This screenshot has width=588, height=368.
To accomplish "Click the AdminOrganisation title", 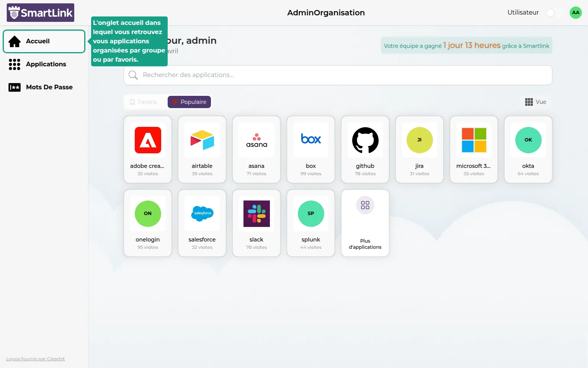I will [x=326, y=13].
